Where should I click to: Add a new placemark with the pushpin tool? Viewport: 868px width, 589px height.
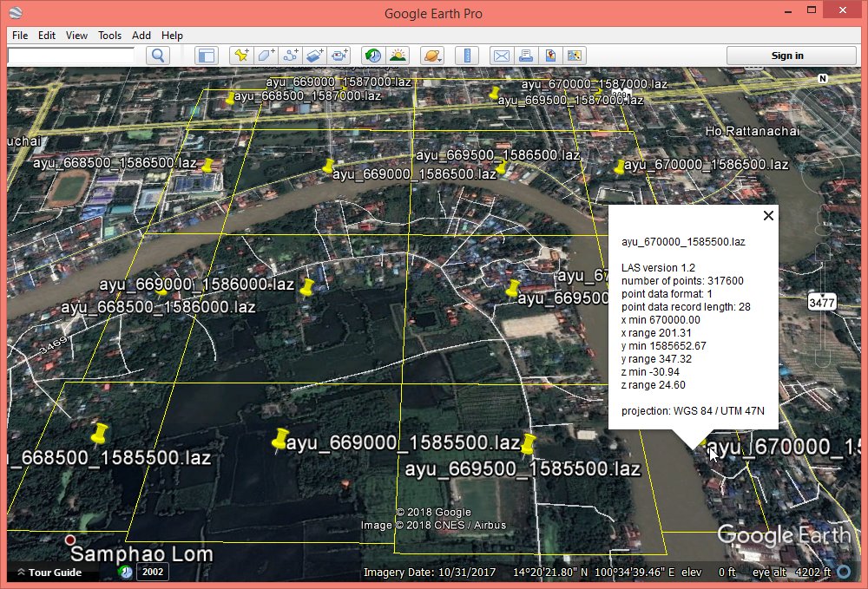(242, 56)
